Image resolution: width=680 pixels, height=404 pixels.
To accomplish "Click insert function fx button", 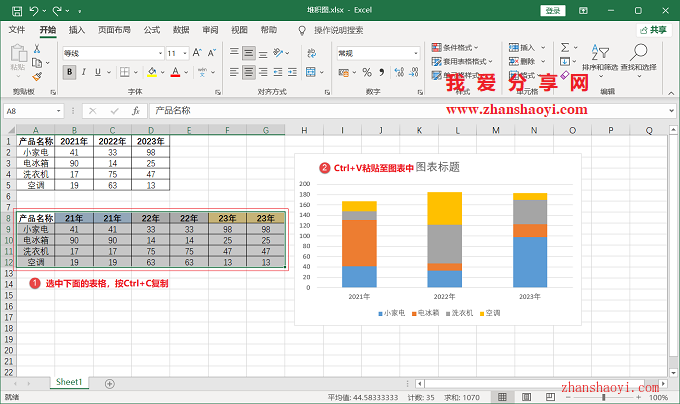I will click(x=136, y=111).
